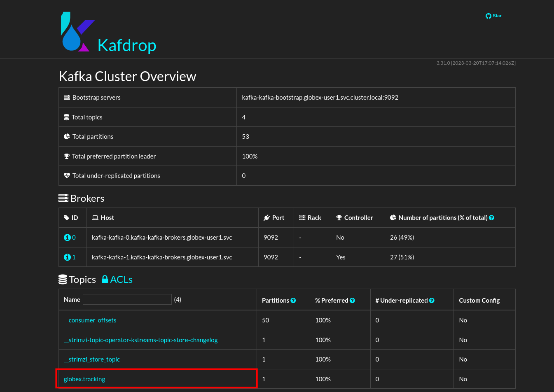
Task: Click the 26 (49%) partitions value
Action: (402, 238)
